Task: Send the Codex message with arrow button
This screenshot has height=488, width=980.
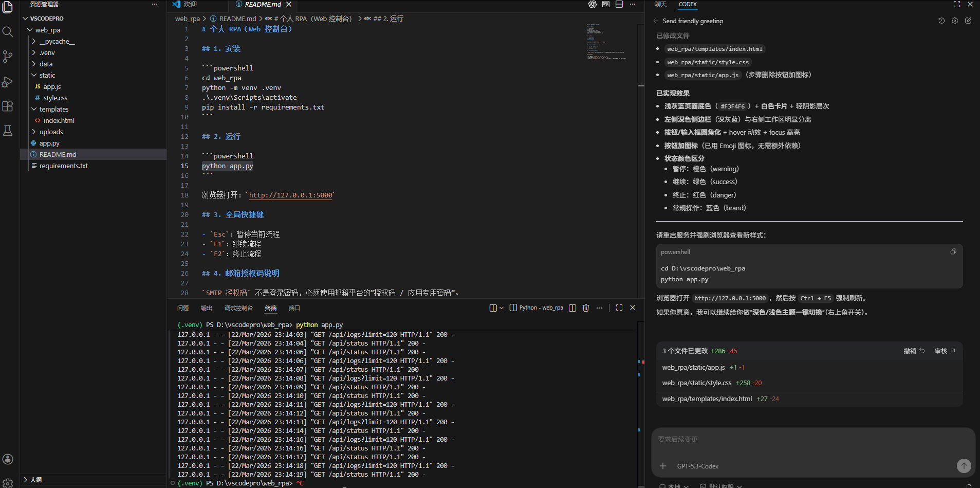Action: (964, 466)
